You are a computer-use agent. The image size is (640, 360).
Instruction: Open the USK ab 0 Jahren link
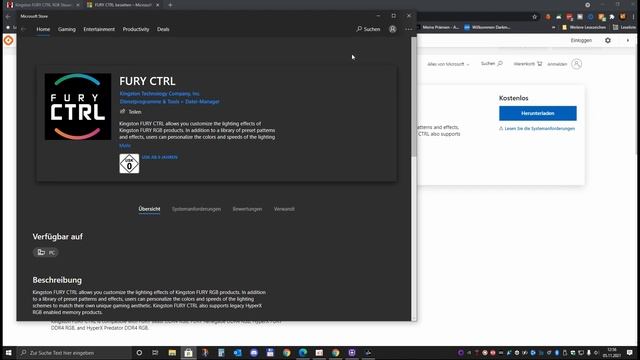(x=160, y=157)
